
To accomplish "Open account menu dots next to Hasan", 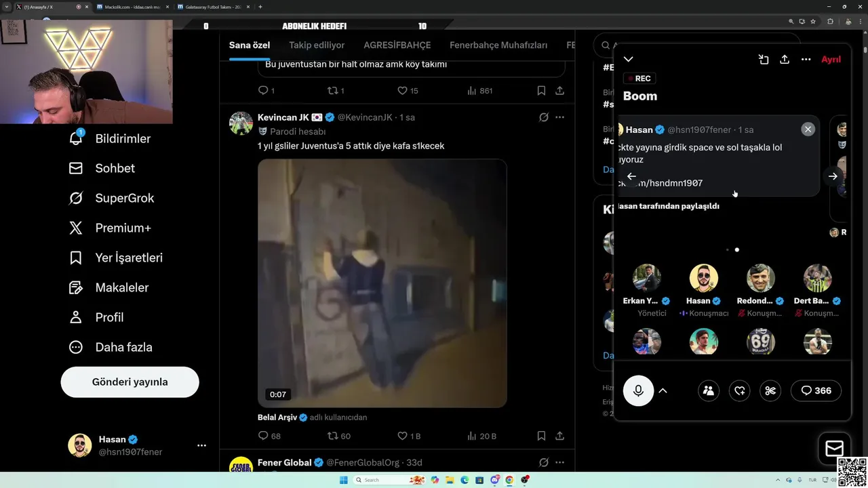I will [201, 445].
